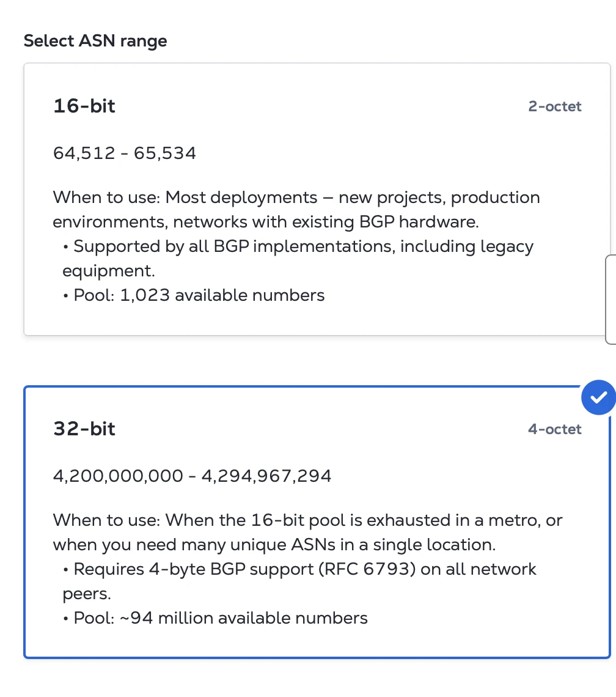Viewport: 616px width, 697px height.
Task: Click the 16-bit card title
Action: tap(84, 106)
